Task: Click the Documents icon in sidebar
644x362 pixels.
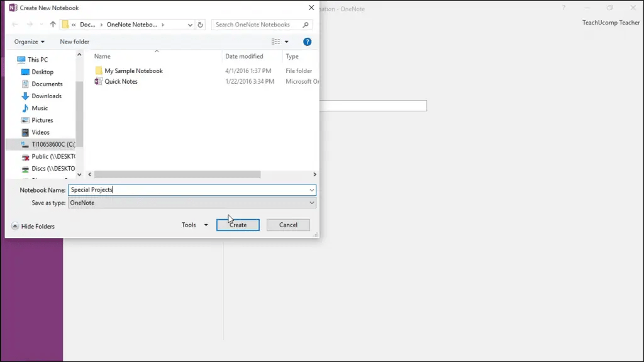Action: coord(25,84)
